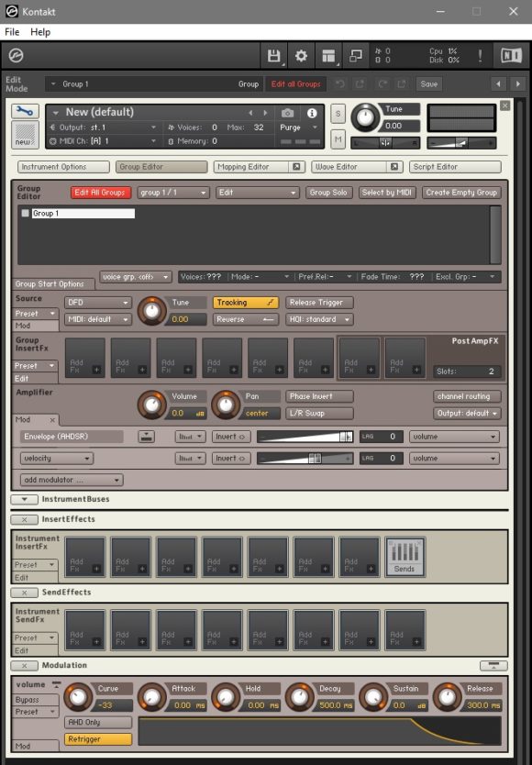
Task: Open the velocity modulator source dropdown
Action: tap(57, 459)
